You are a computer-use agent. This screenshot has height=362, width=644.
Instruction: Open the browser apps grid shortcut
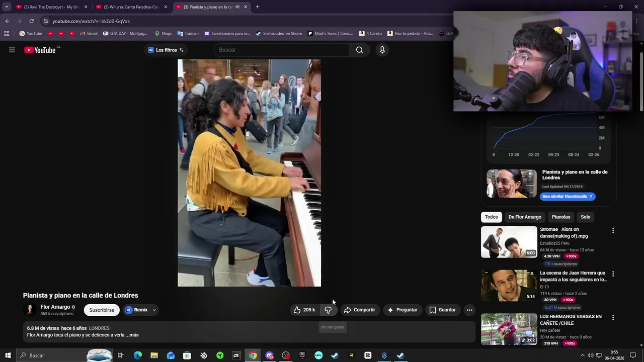click(7, 34)
